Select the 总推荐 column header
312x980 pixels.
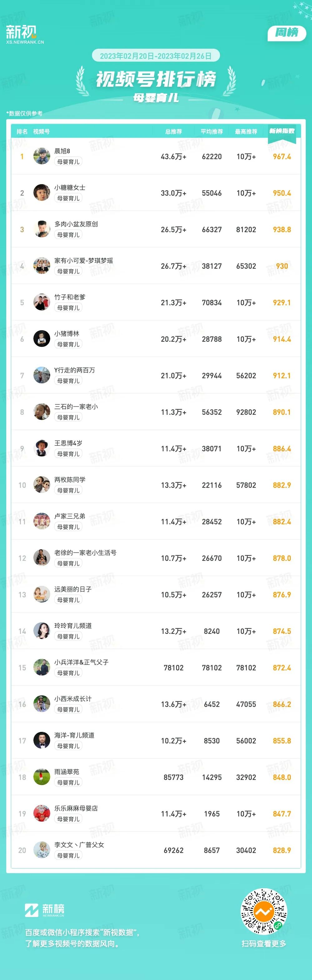(173, 132)
